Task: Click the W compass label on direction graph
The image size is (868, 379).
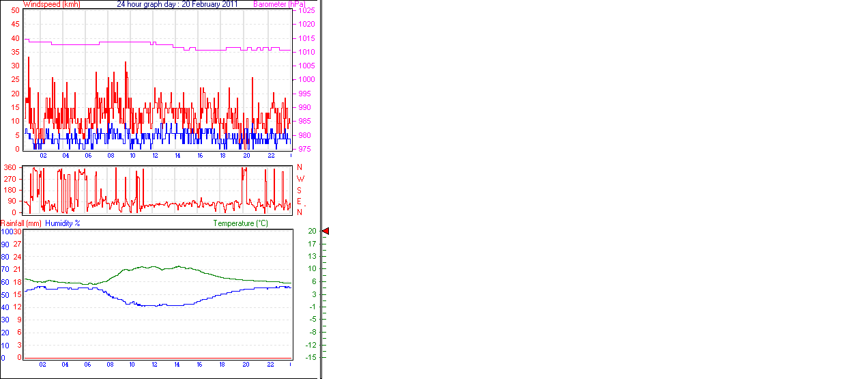Action: coord(299,179)
